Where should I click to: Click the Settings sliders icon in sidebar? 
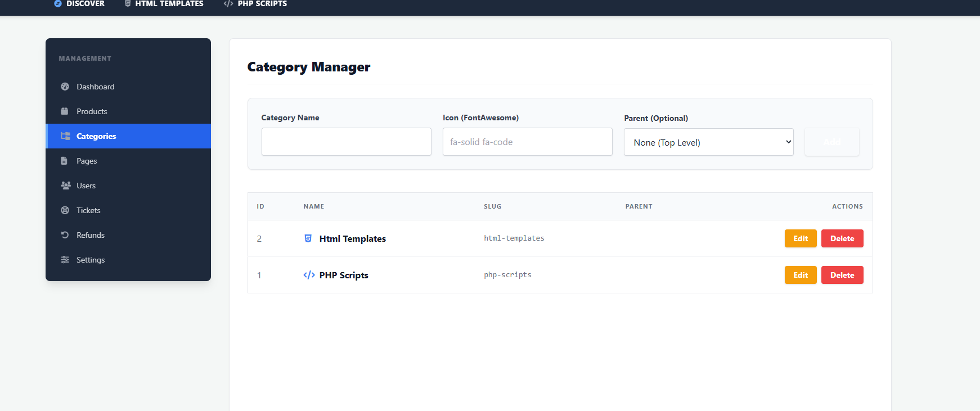[65, 260]
